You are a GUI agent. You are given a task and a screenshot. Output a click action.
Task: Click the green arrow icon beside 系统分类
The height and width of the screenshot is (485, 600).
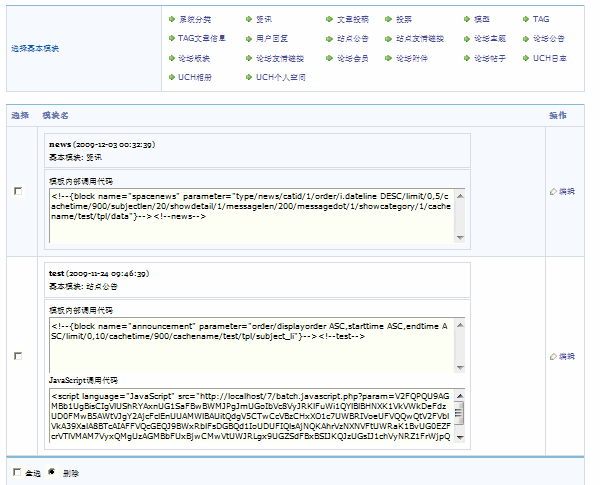172,19
